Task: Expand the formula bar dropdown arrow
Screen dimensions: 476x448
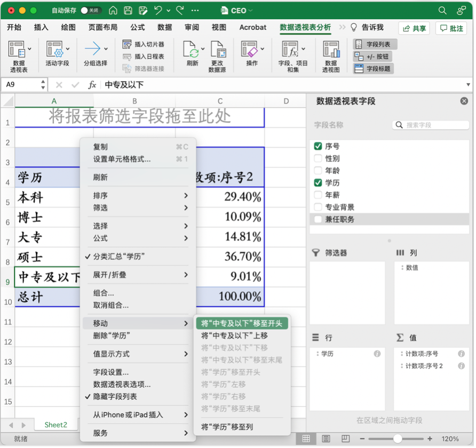Action: pyautogui.click(x=468, y=85)
